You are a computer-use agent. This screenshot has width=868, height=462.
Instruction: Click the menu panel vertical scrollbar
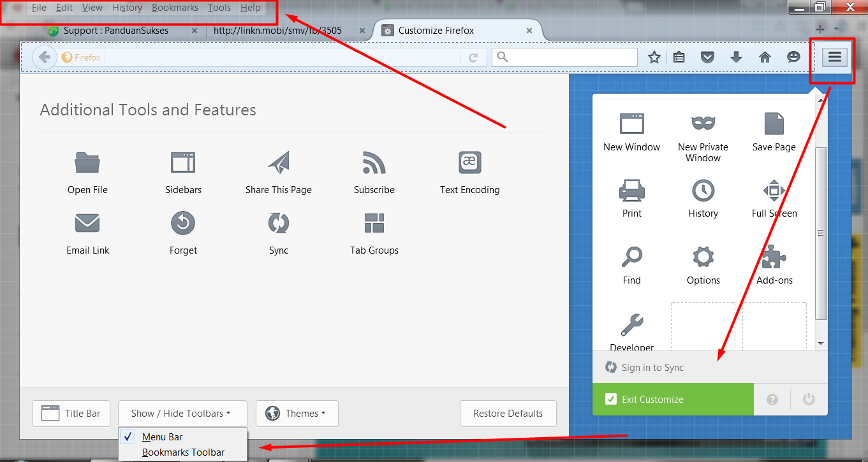[x=821, y=233]
